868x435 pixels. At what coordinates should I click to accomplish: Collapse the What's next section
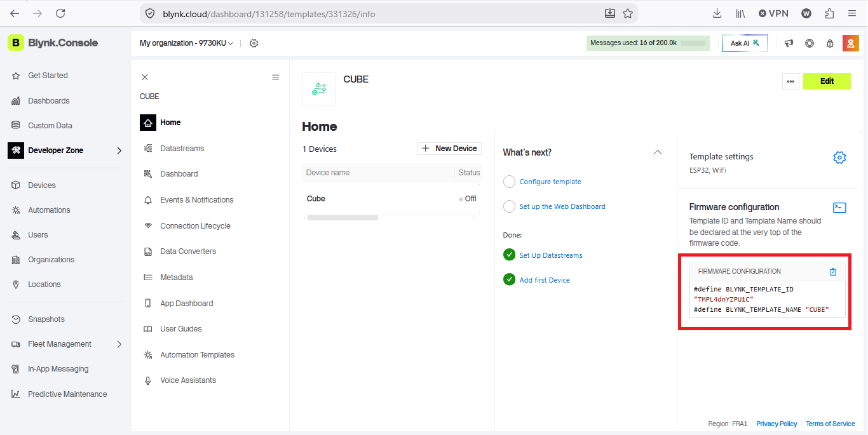[x=658, y=152]
